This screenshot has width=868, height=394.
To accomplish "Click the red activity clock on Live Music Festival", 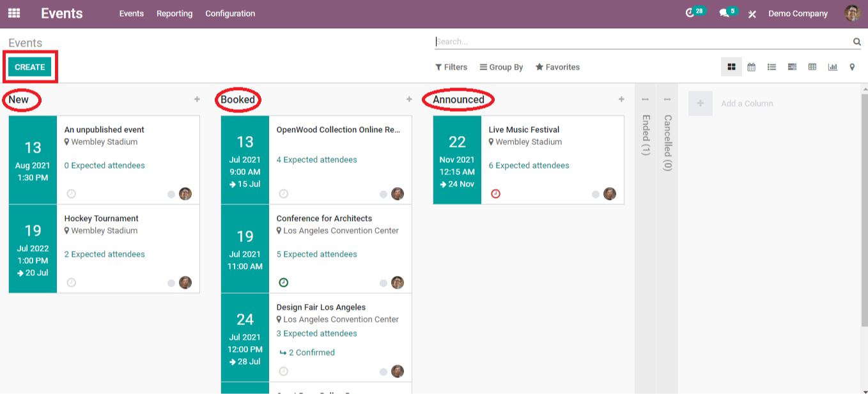I will [x=495, y=193].
